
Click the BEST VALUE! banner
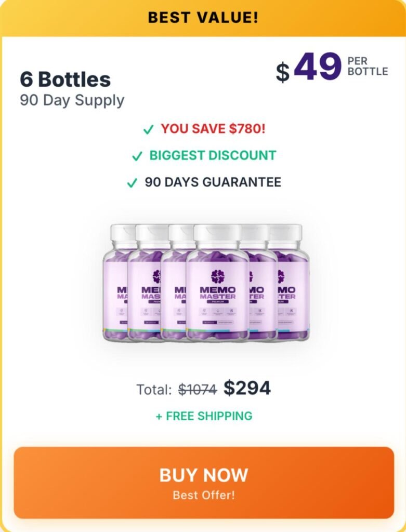tap(203, 18)
